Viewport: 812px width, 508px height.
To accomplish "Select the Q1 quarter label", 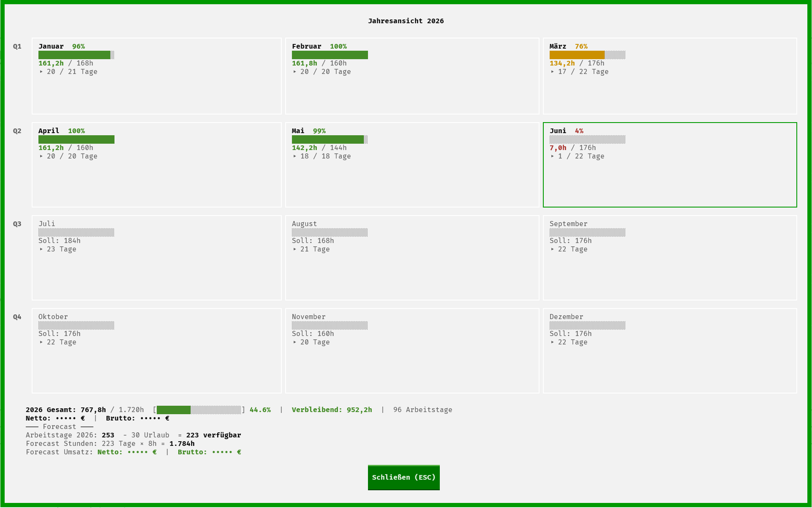I will point(17,46).
